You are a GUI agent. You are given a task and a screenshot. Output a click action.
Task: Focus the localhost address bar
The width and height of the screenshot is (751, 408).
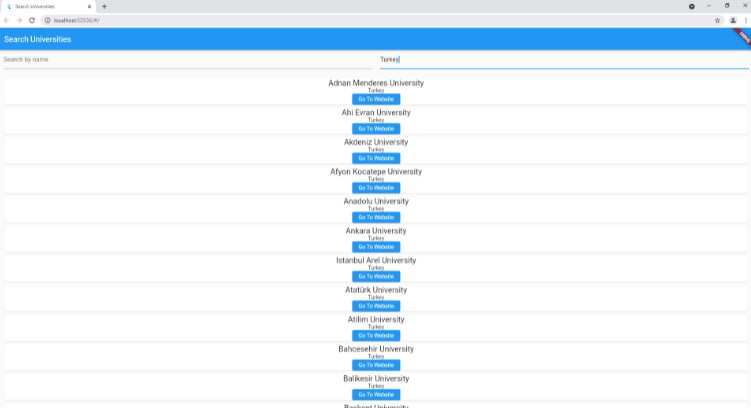(378, 20)
